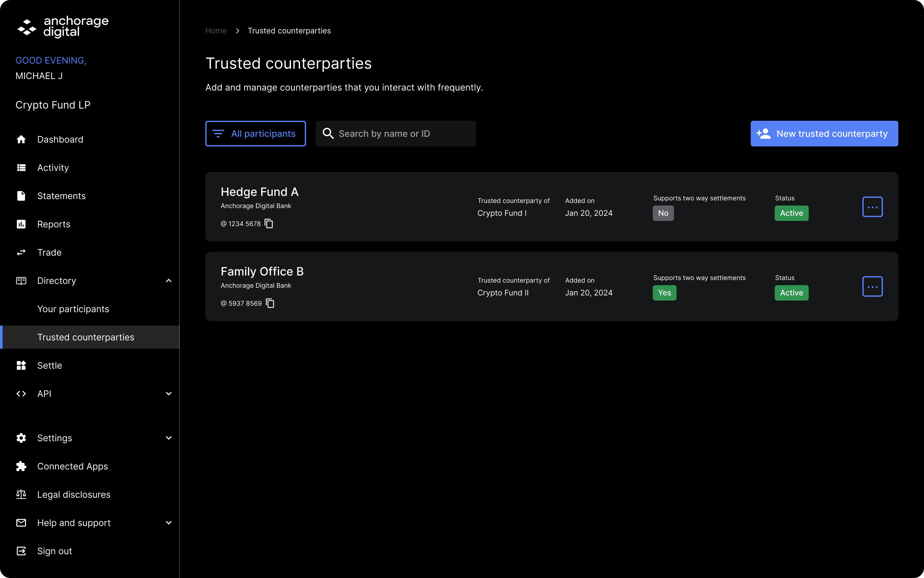This screenshot has width=924, height=578.
Task: Click the Sign out door icon
Action: point(21,551)
